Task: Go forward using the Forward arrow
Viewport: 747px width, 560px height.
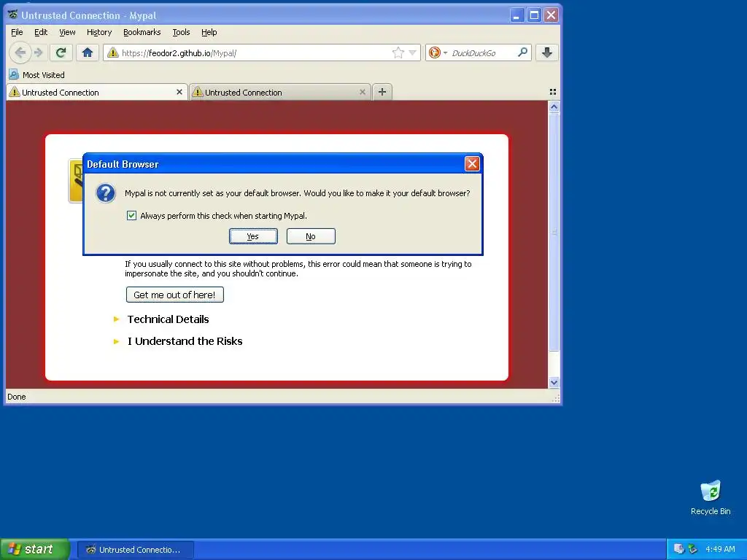Action: [x=39, y=52]
